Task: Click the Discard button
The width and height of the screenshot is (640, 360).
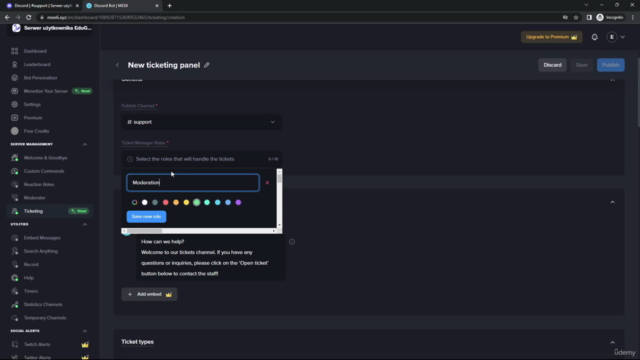Action: [x=552, y=65]
